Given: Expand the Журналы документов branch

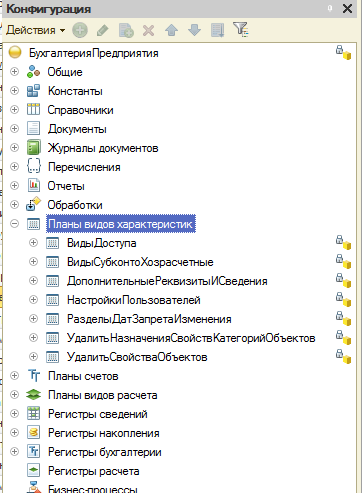Looking at the screenshot, I should [x=14, y=147].
